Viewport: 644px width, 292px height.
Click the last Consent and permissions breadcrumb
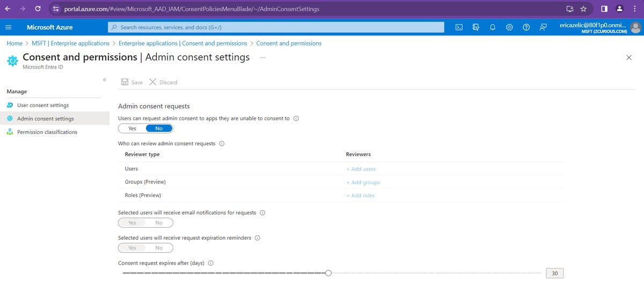click(289, 43)
